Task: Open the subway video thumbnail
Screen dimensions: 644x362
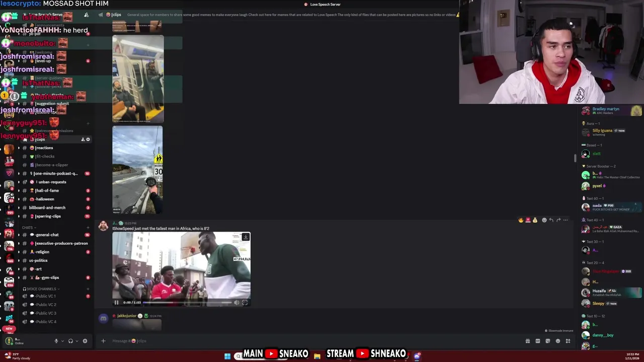Action: [138, 79]
